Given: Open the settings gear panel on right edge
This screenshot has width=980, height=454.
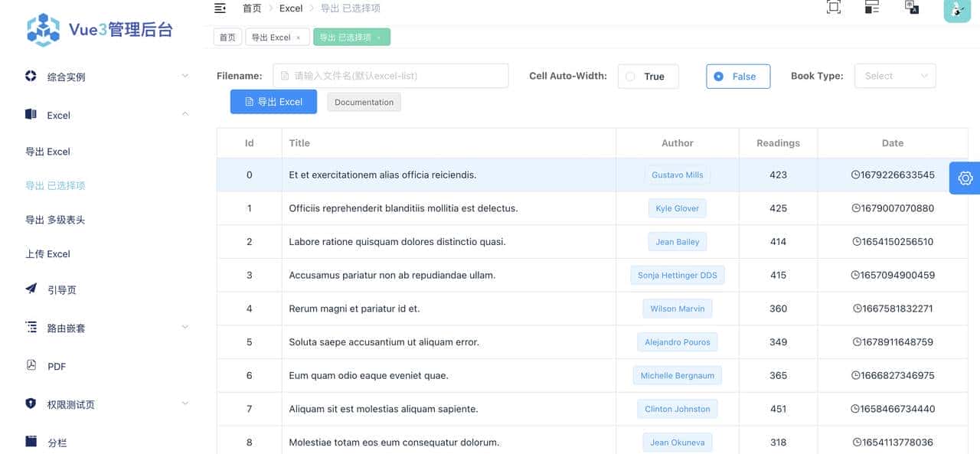Looking at the screenshot, I should click(x=965, y=178).
